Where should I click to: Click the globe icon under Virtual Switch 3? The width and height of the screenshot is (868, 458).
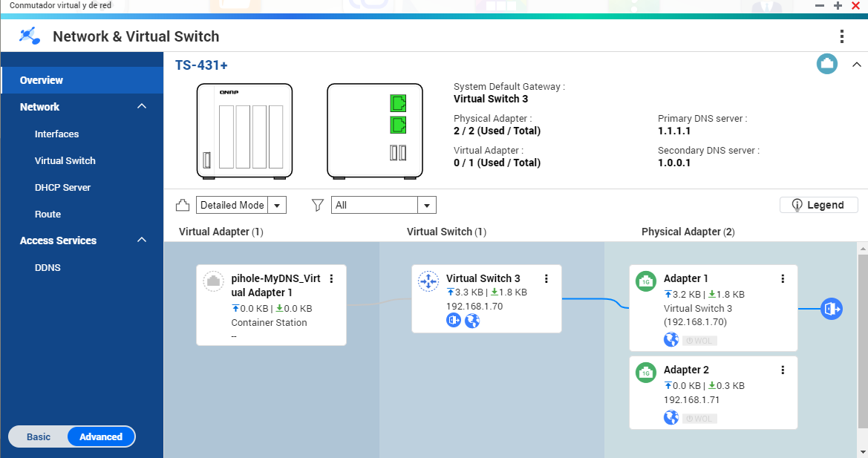[x=472, y=320]
